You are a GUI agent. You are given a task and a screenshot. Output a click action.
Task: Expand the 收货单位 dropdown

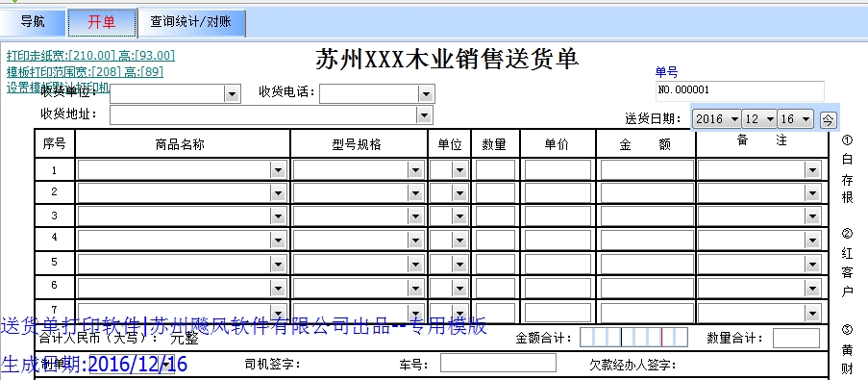[x=232, y=94]
